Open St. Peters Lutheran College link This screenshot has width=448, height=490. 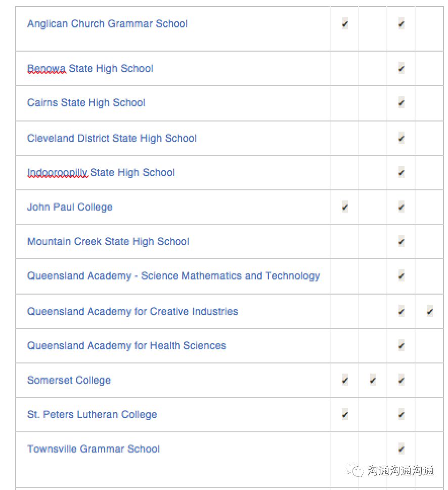pos(92,415)
